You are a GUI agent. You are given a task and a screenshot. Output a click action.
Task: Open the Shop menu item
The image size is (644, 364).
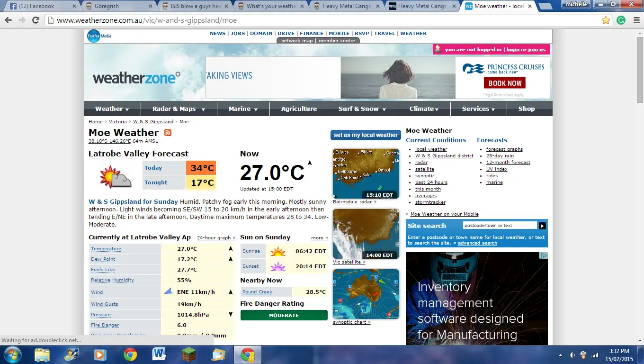tap(527, 109)
